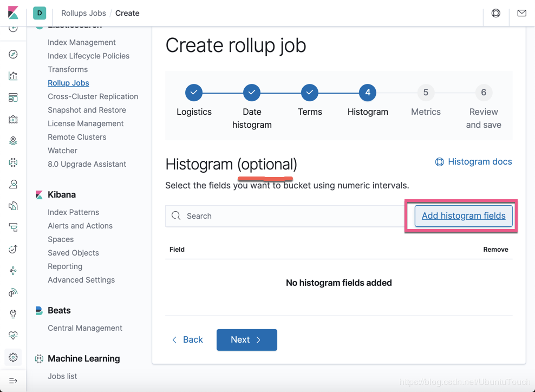Open the Stack Monitoring heartbeat icon

(13, 335)
